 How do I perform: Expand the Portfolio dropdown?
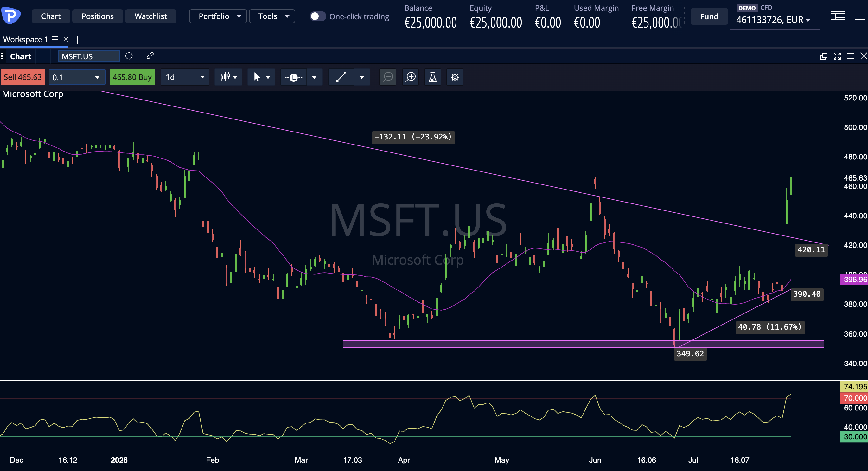[x=218, y=16]
